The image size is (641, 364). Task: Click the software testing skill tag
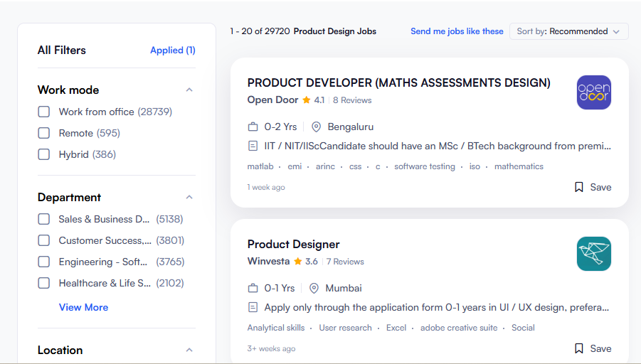(x=424, y=166)
